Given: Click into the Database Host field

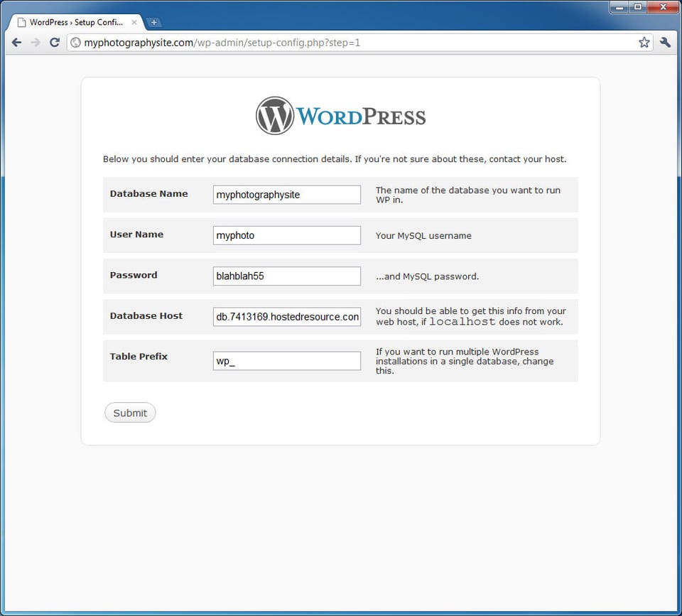Looking at the screenshot, I should click(x=286, y=317).
